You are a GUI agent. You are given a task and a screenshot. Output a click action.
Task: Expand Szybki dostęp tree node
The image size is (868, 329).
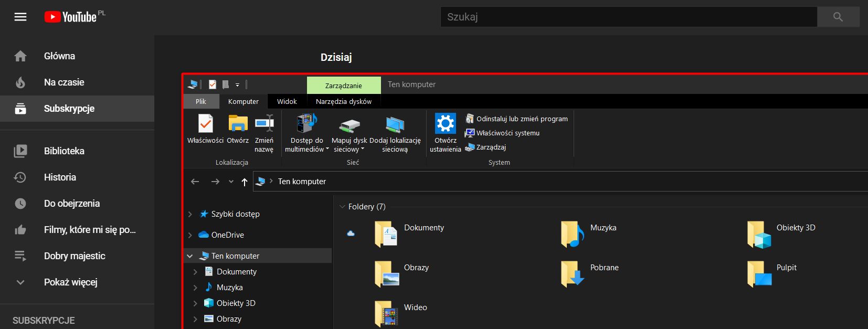190,214
